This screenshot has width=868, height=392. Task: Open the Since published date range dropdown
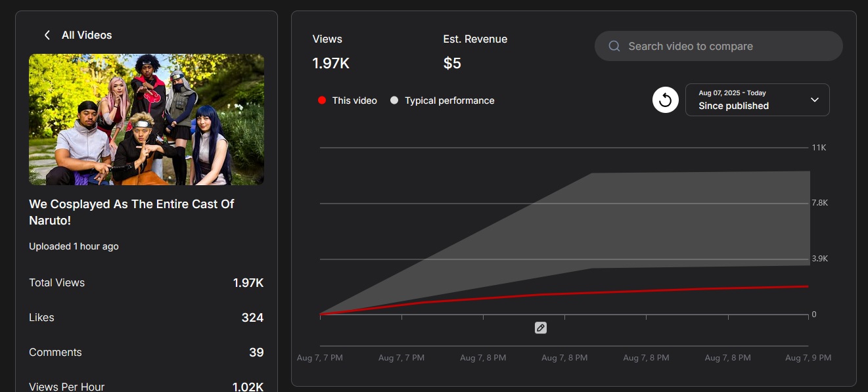tap(757, 100)
